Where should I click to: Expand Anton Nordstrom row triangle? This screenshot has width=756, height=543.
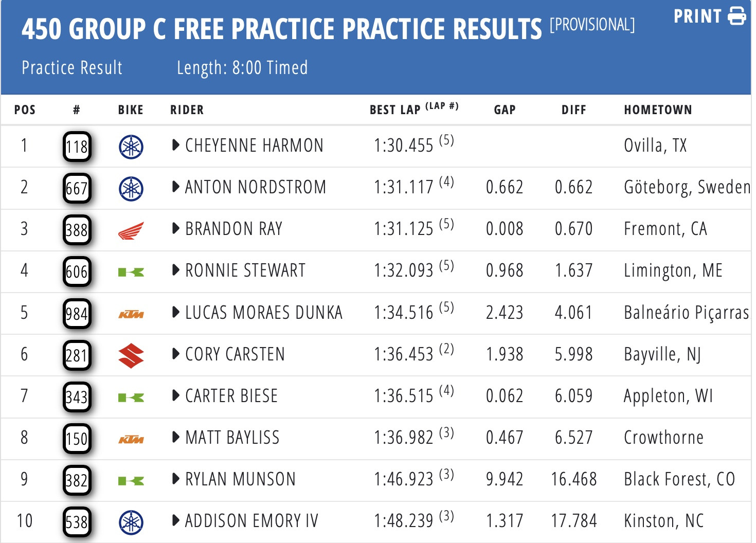click(175, 187)
